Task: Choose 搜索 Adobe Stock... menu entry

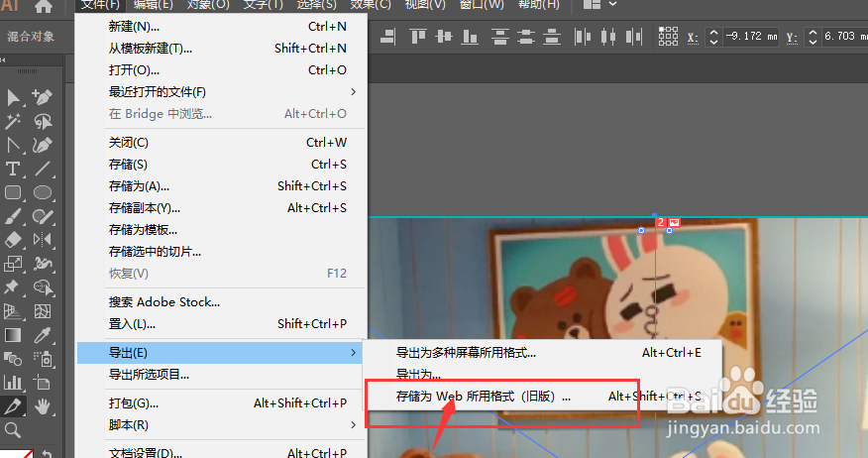Action: (x=222, y=302)
